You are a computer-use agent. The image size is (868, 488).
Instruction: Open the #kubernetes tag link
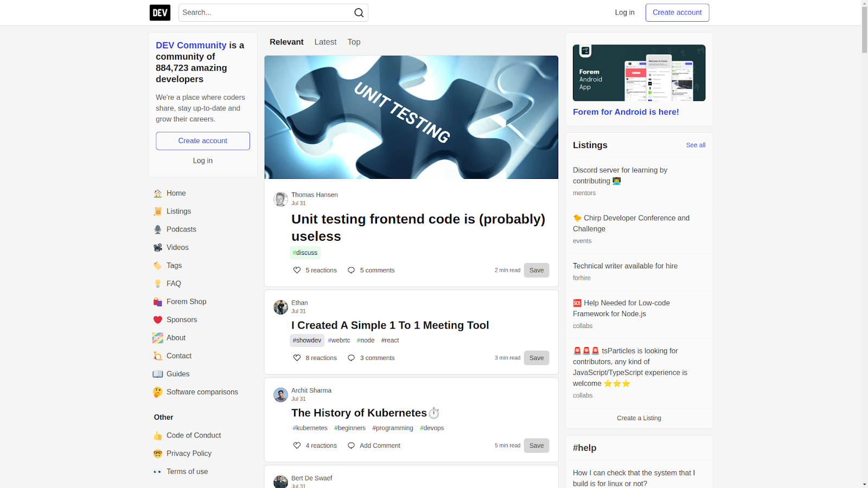[x=310, y=428]
